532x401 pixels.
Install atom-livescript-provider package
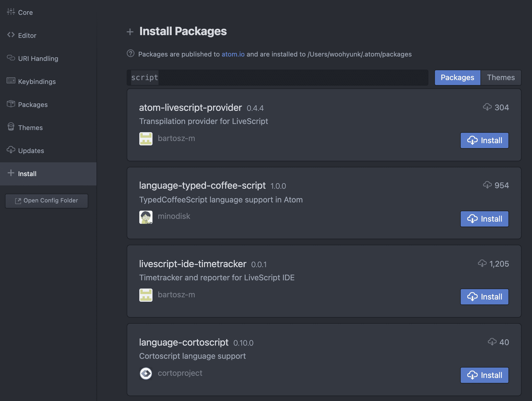pyautogui.click(x=484, y=140)
